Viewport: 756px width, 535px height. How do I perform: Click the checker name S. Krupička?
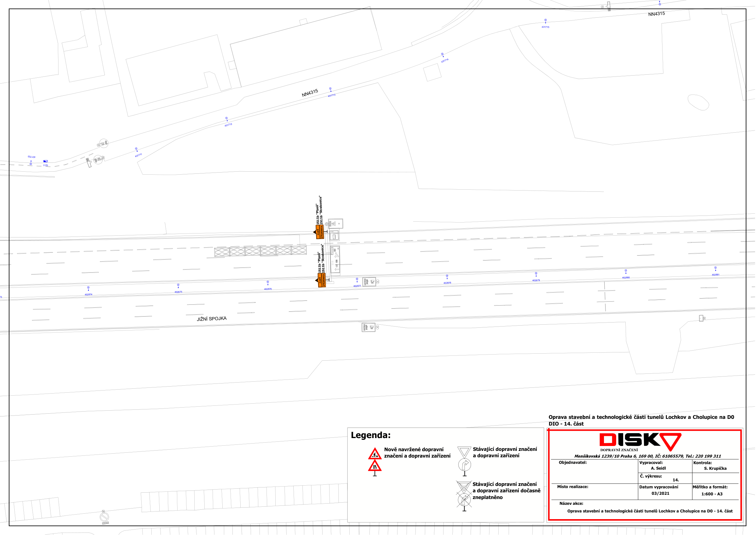coord(715,469)
